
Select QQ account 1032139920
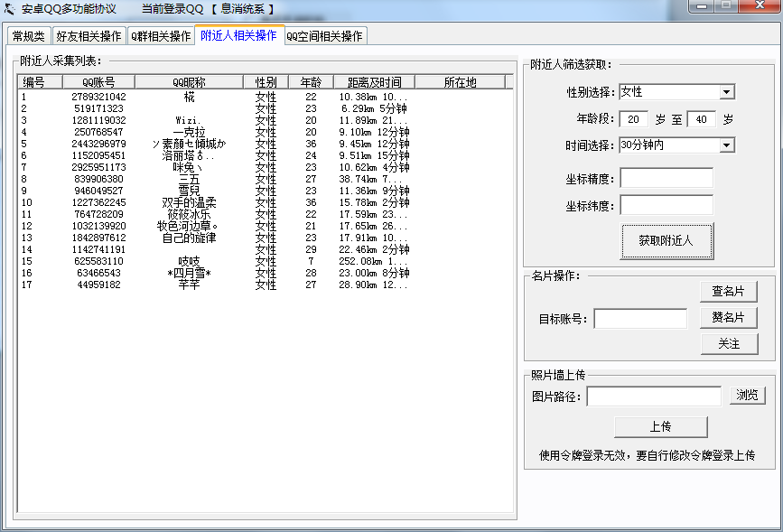tap(98, 226)
